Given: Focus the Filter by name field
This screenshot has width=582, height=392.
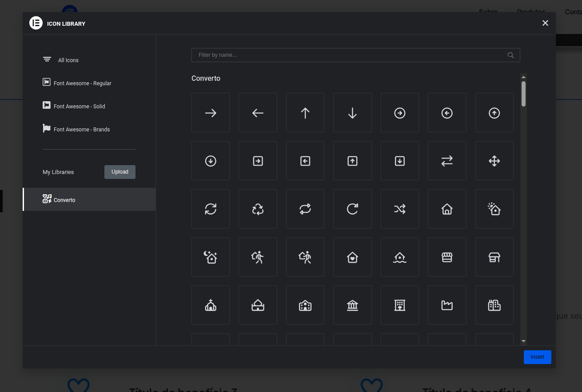Looking at the screenshot, I should coord(355,55).
